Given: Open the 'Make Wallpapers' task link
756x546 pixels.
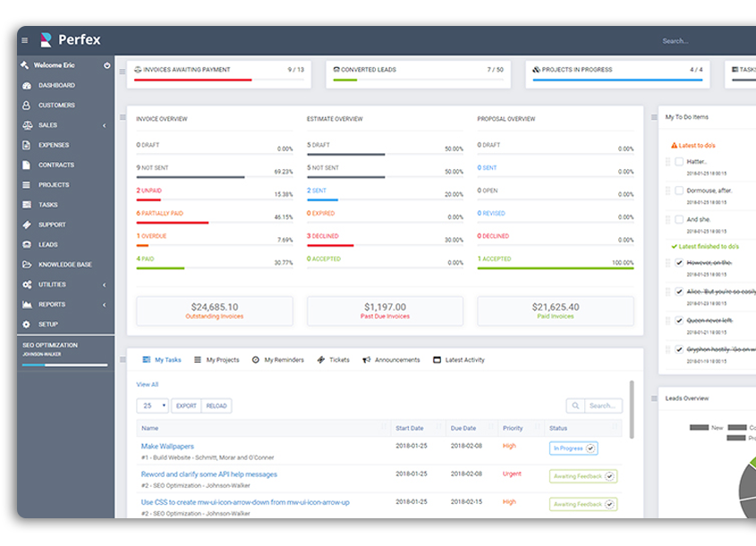Looking at the screenshot, I should tap(167, 446).
